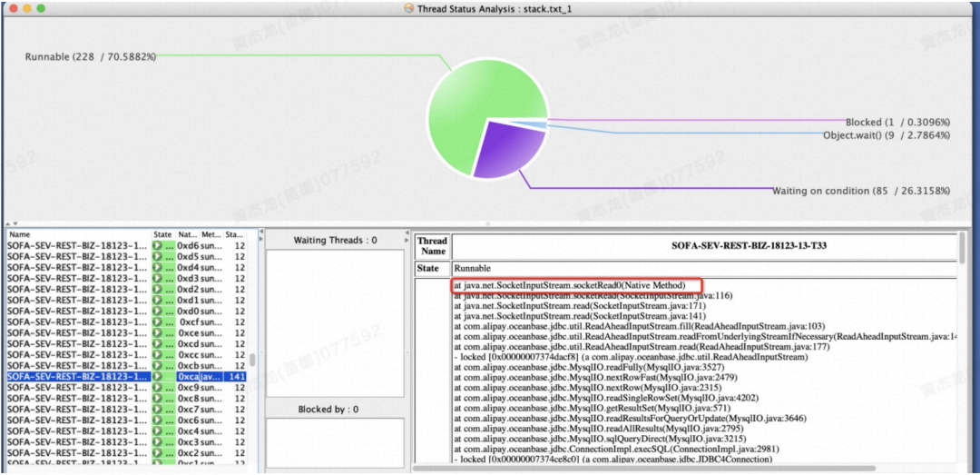Click the Blocked (1 / 0.3096%) label
The image size is (980, 475).
pos(897,122)
